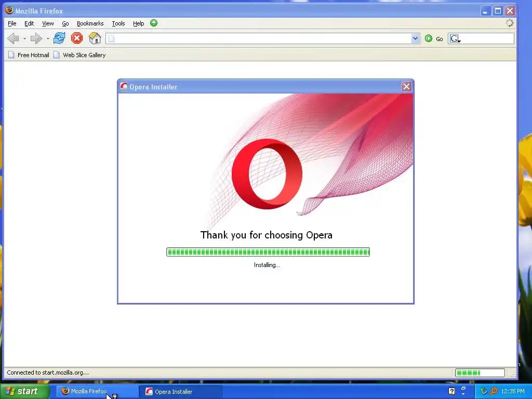The height and width of the screenshot is (399, 532).
Task: Open the Tools menu
Action: tap(118, 23)
